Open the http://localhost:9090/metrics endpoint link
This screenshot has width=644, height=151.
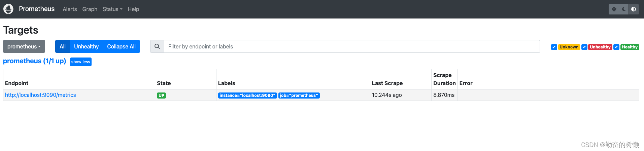pyautogui.click(x=40, y=95)
